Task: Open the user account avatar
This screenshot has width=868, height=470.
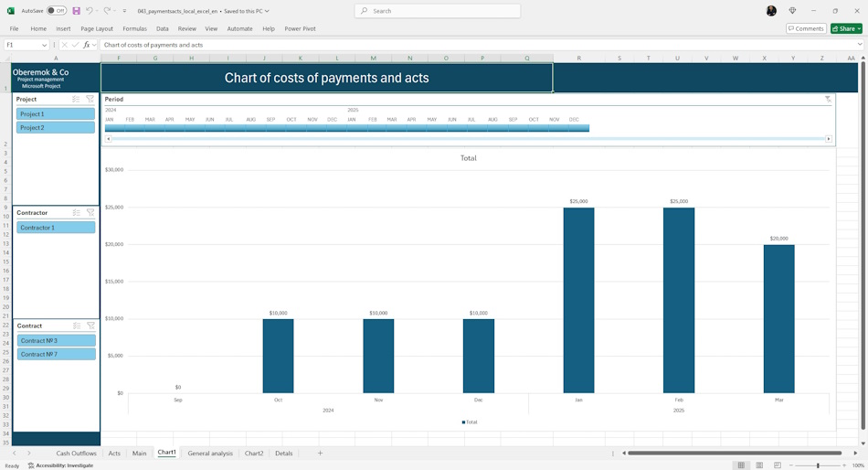Action: 771,11
